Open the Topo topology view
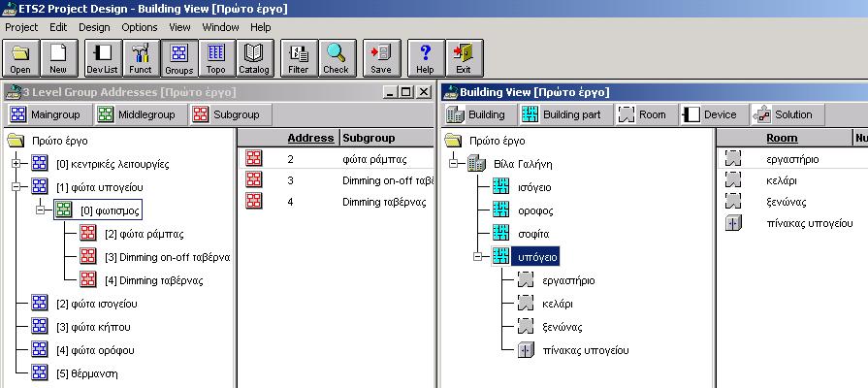The width and height of the screenshot is (868, 388). point(216,58)
